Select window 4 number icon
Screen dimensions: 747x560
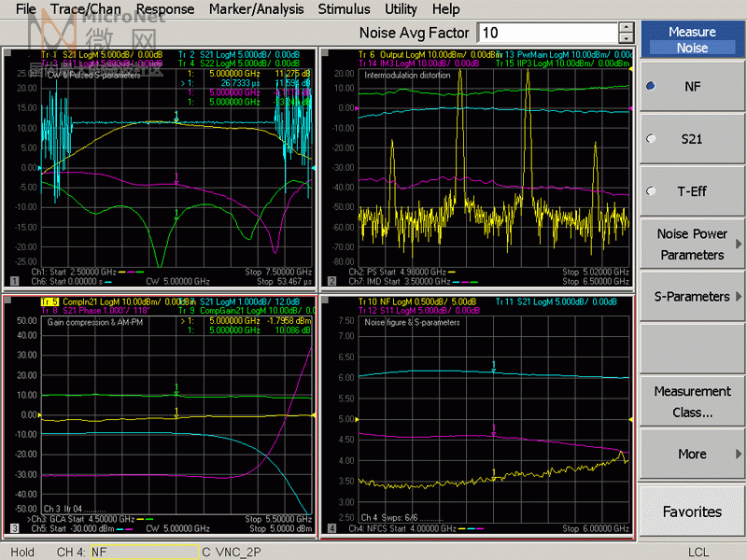tap(332, 528)
